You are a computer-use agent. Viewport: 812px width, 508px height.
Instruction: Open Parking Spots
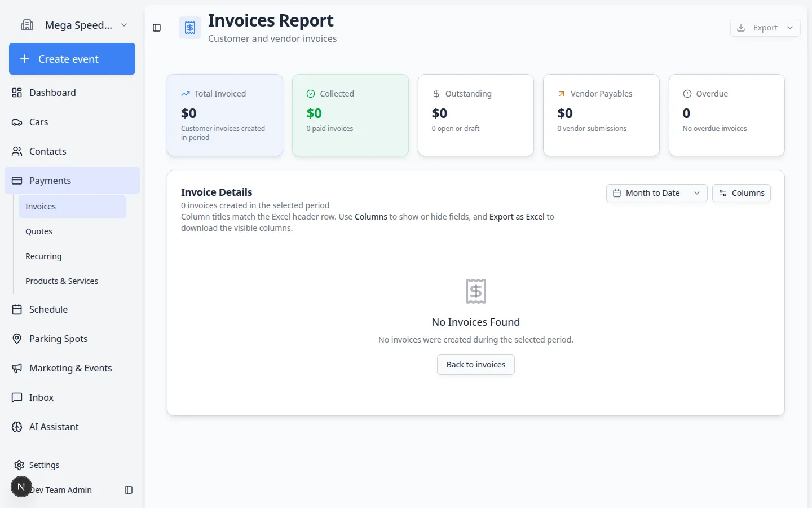click(x=72, y=339)
